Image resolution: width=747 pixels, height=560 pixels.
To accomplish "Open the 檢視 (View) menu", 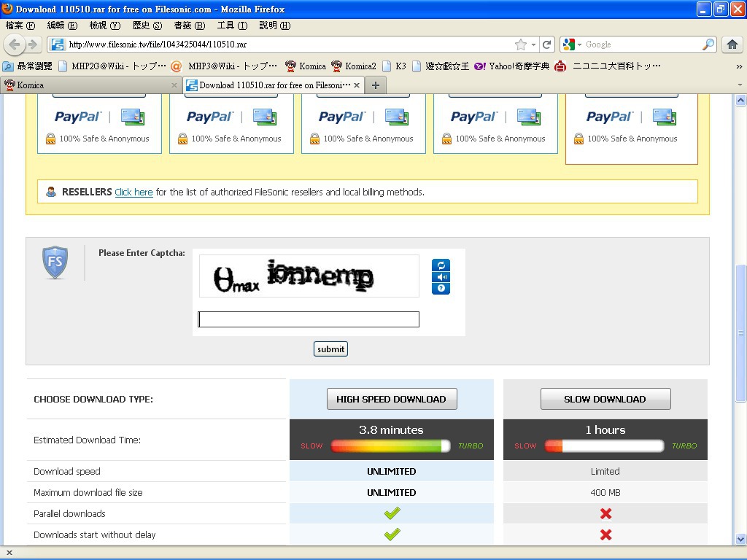I will pyautogui.click(x=105, y=26).
